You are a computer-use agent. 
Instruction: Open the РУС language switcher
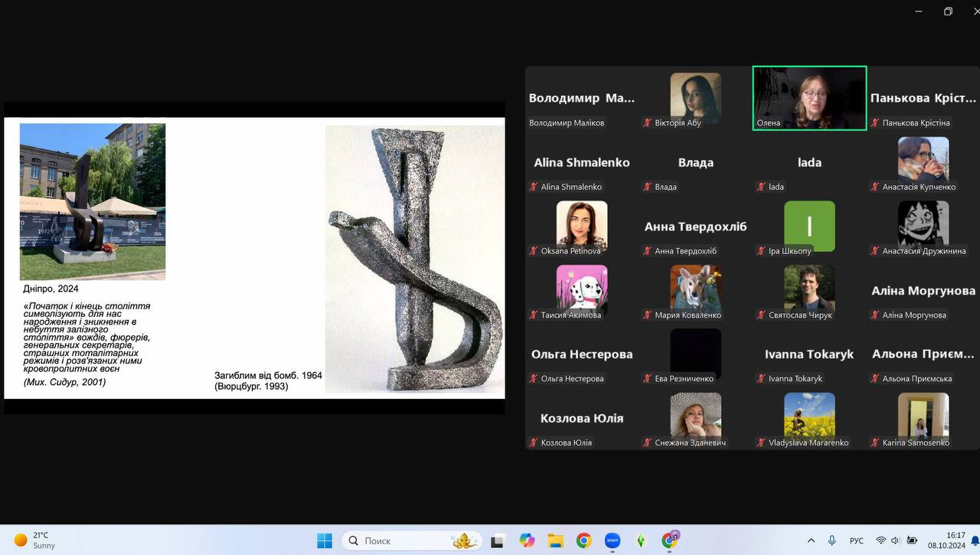coord(857,540)
